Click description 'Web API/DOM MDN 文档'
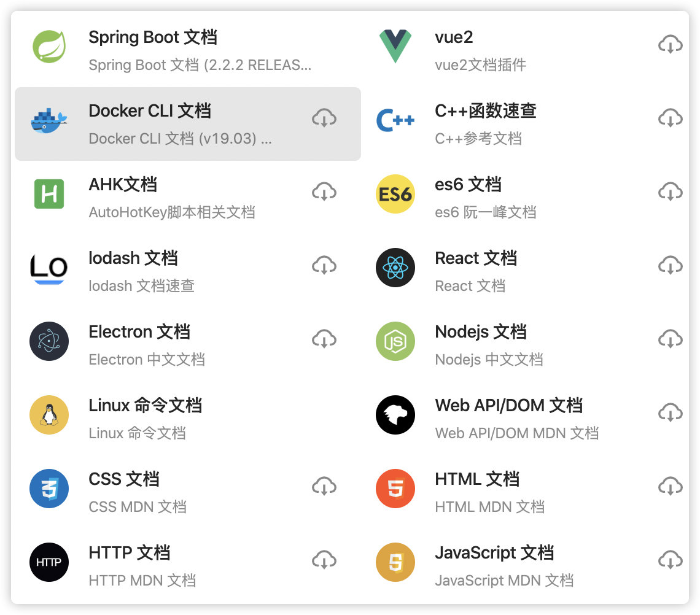This screenshot has width=700, height=615. pyautogui.click(x=516, y=433)
